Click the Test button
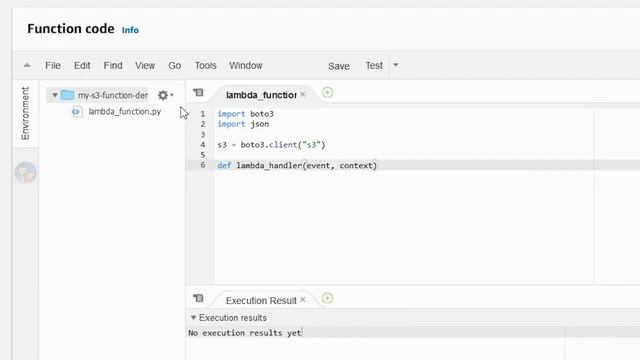The height and width of the screenshot is (360, 640). pyautogui.click(x=374, y=66)
